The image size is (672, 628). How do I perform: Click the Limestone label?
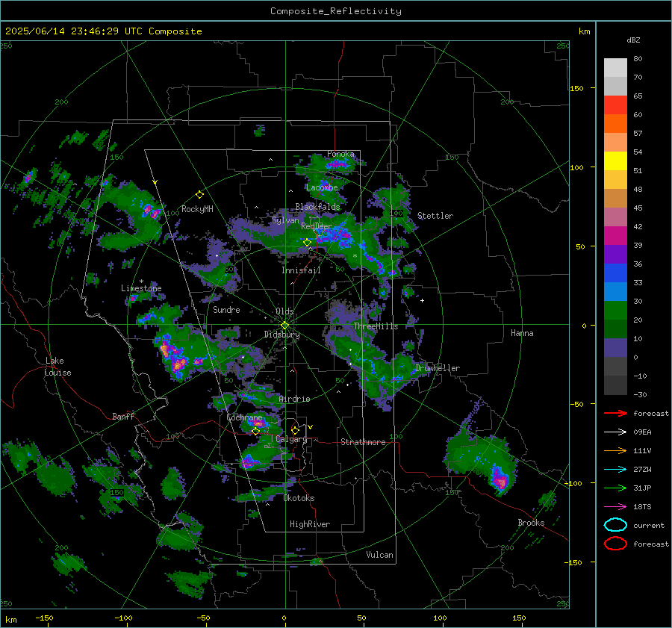pos(141,288)
